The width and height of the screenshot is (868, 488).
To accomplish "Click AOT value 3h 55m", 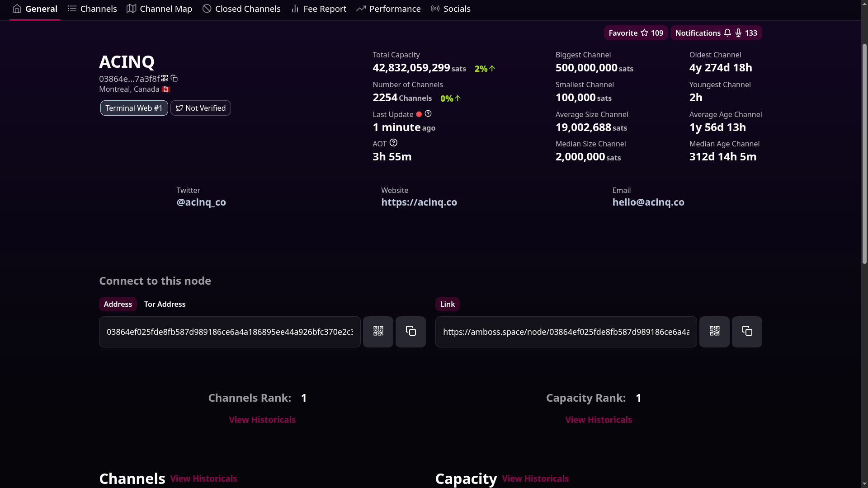I will (x=392, y=157).
